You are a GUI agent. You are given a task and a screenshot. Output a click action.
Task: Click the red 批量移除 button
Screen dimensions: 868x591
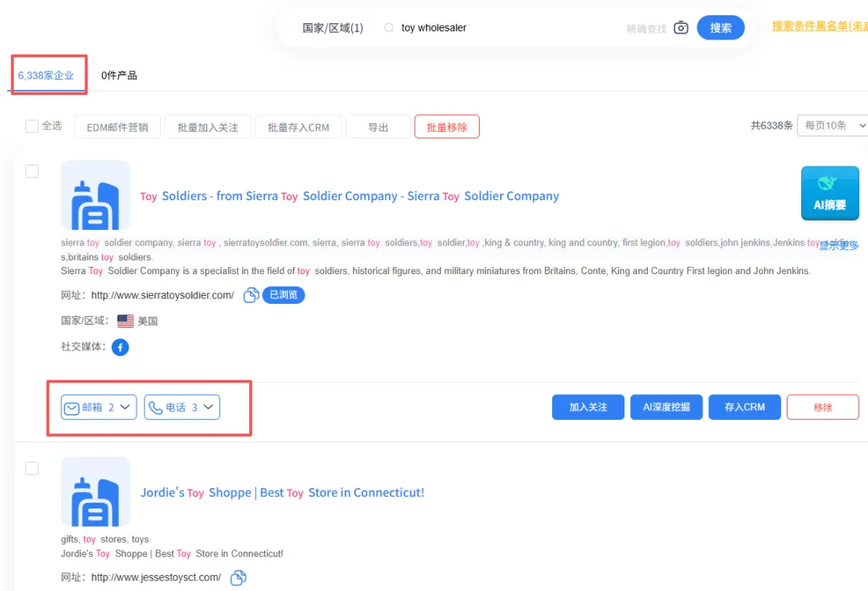447,127
